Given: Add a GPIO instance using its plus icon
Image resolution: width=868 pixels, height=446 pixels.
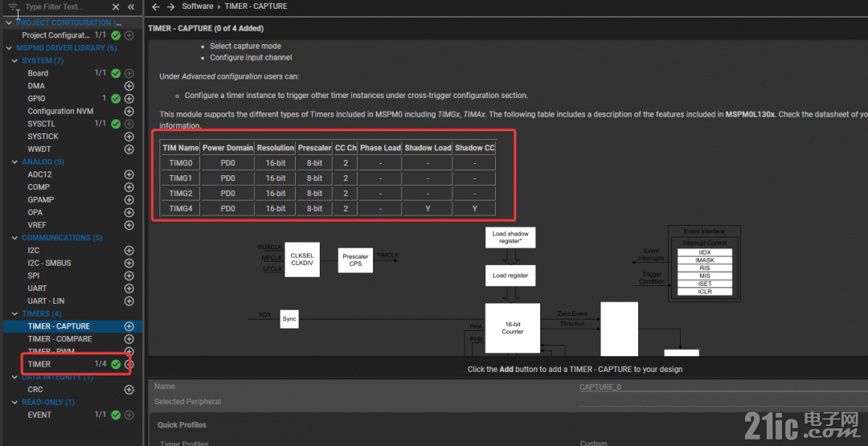Looking at the screenshot, I should [x=129, y=99].
